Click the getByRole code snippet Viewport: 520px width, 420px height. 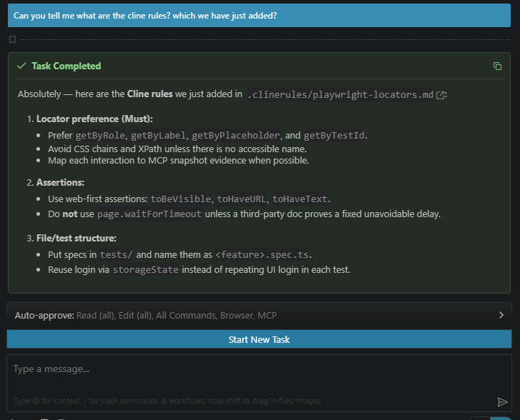101,135
